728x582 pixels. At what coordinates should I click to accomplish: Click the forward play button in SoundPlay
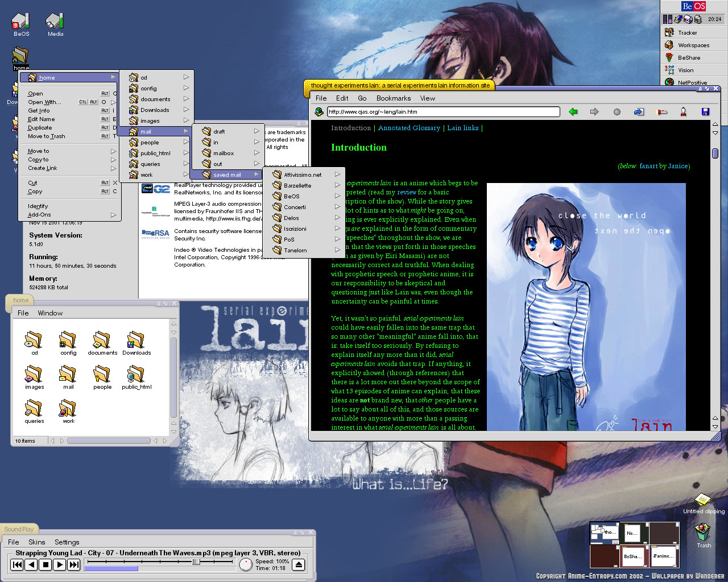(59, 564)
